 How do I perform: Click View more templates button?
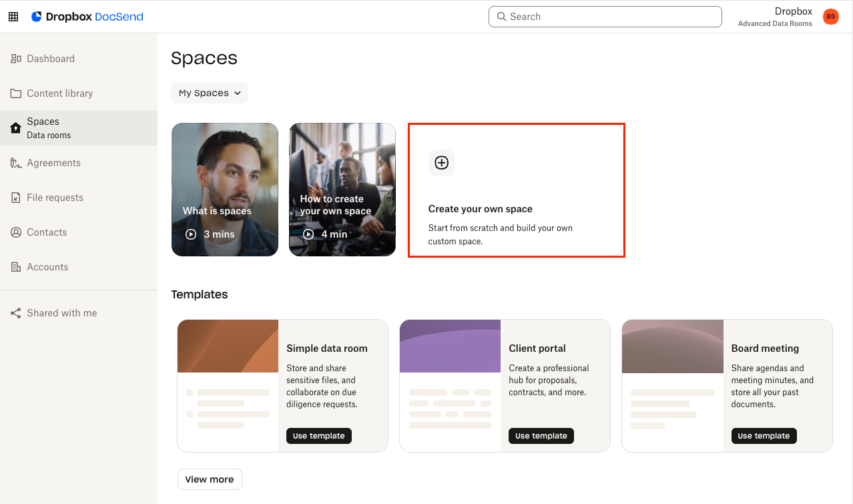[210, 479]
